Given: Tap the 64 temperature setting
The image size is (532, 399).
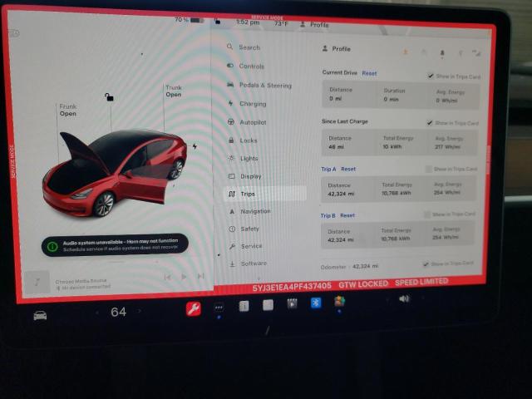Looking at the screenshot, I should click(x=118, y=312).
